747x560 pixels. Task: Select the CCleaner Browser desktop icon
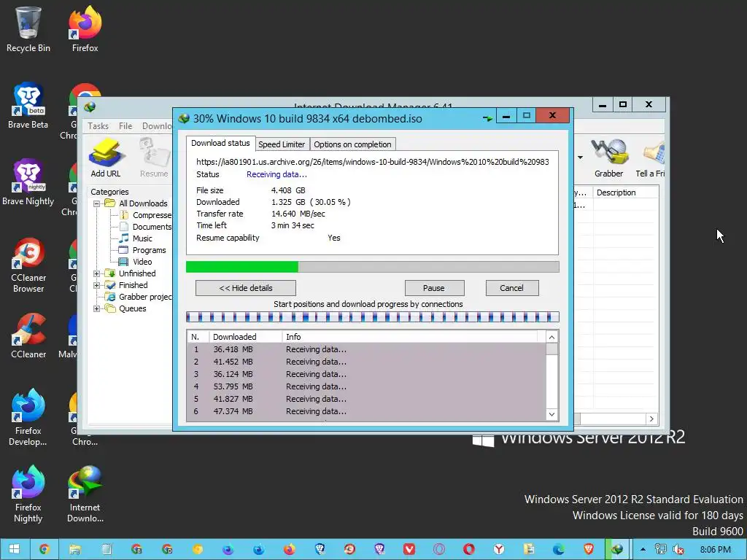tap(28, 265)
